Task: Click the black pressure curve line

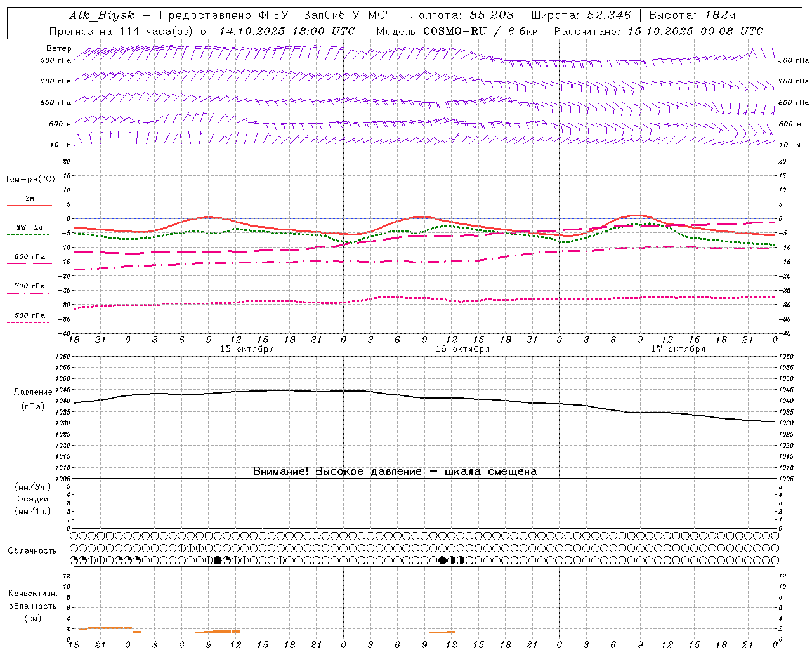Action: 425,398
